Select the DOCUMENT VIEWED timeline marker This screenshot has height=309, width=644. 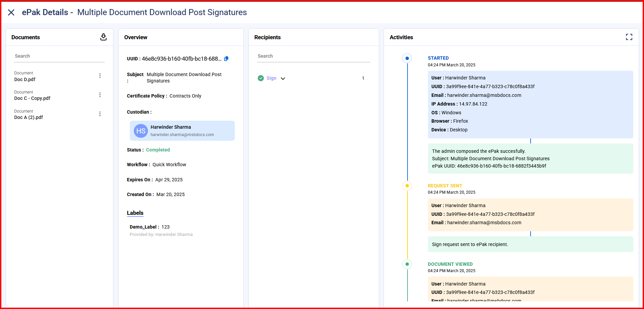[407, 264]
